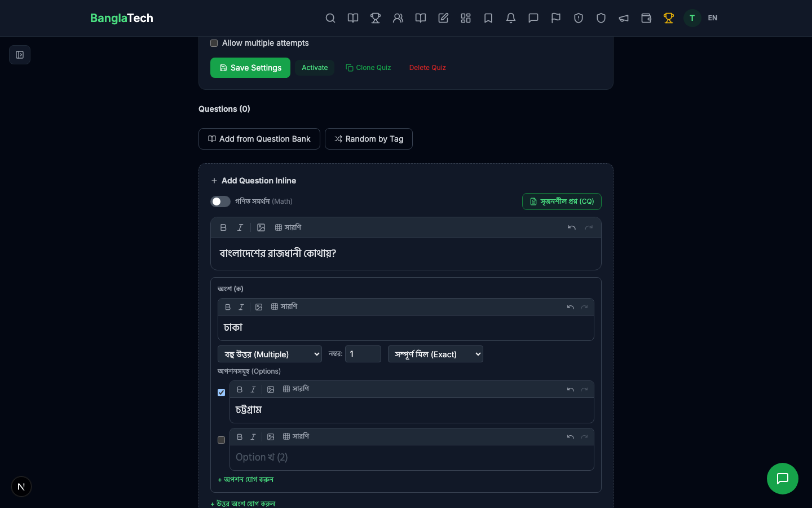Open the wallet icon in navbar
This screenshot has width=812, height=508.
[646, 18]
